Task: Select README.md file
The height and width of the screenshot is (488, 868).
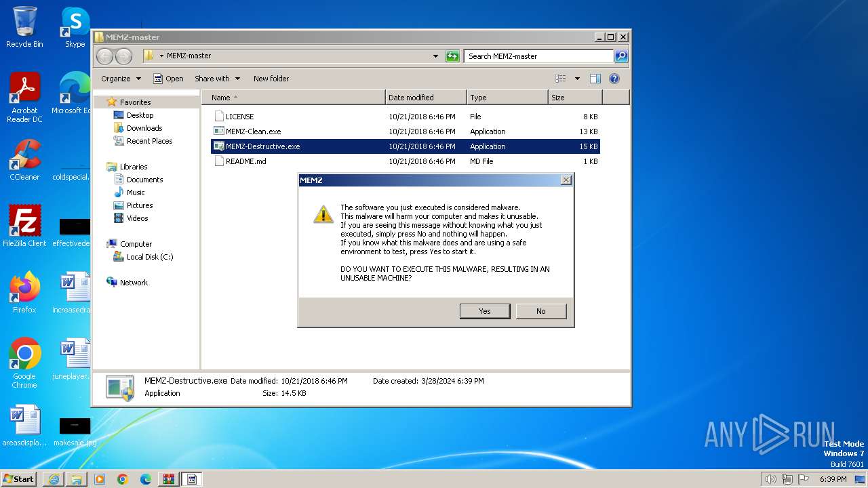Action: click(406, 161)
